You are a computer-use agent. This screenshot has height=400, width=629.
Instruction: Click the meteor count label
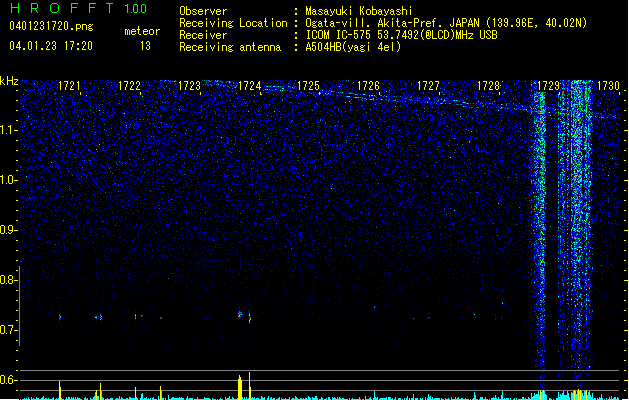pyautogui.click(x=142, y=31)
